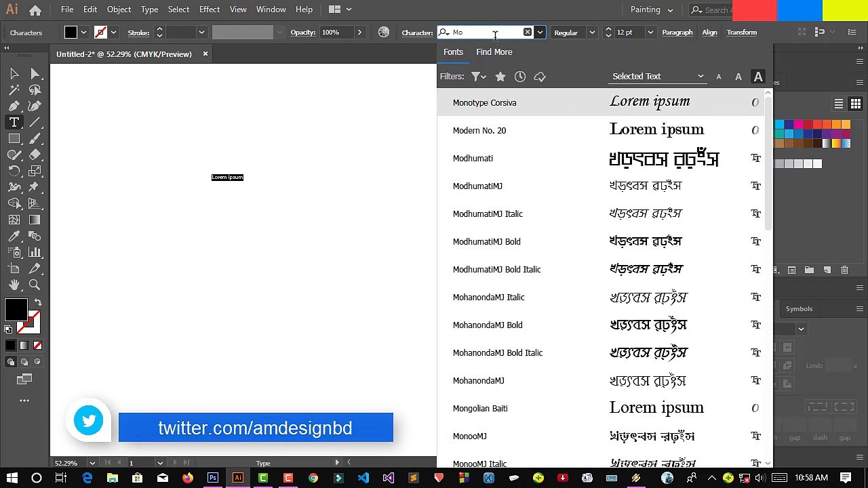Toggle the activated fonts cloud filter
Screen dimensions: 868x488
pos(540,77)
